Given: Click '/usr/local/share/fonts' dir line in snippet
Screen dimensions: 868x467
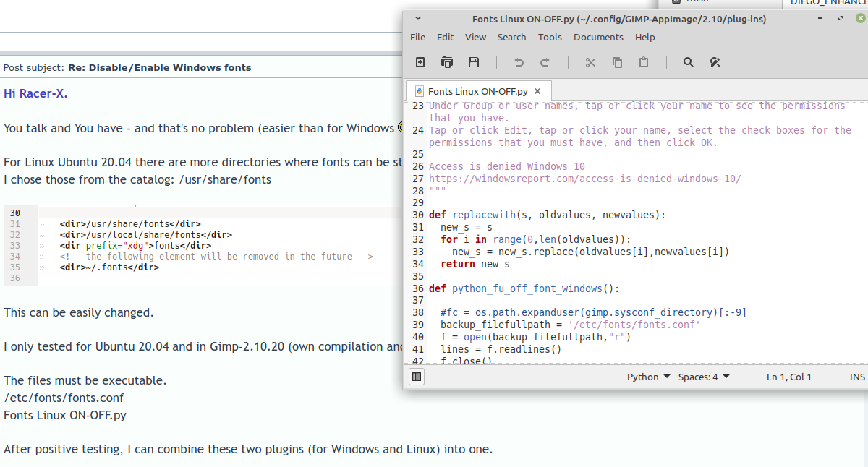Looking at the screenshot, I should click(x=145, y=234).
